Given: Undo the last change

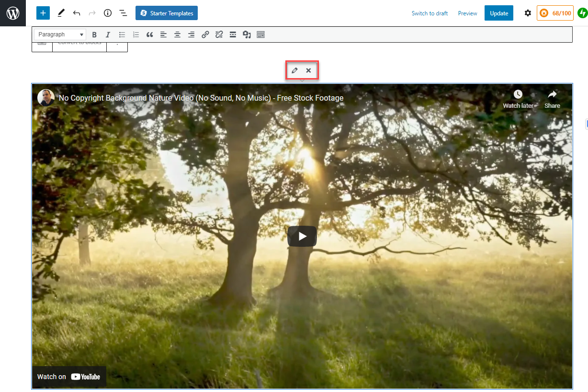Looking at the screenshot, I should [76, 13].
